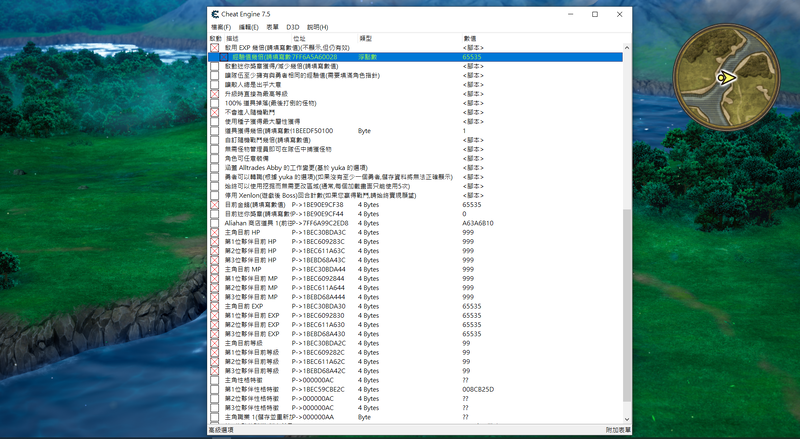Screen dimensions: 800x439
Task: Click address P->1BE90E9CF38
Action: 317,205
